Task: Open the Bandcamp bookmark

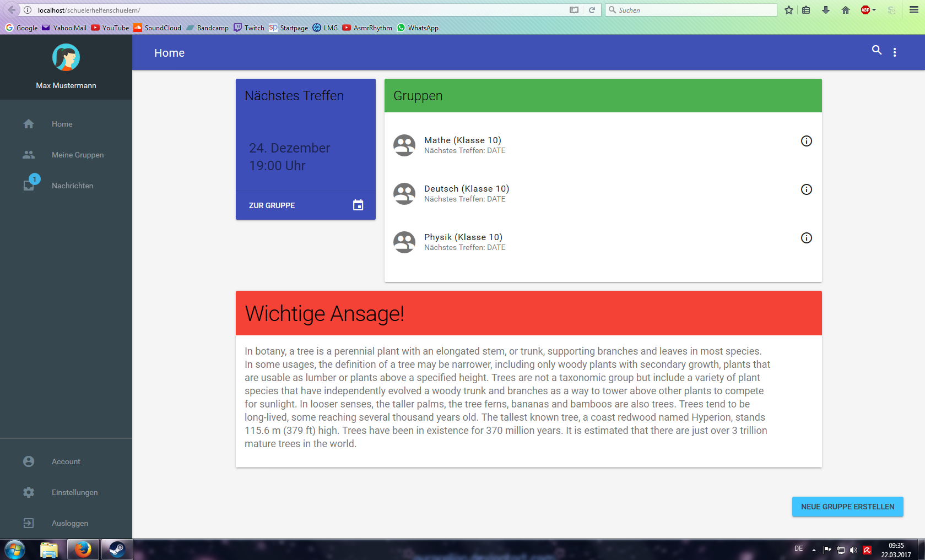Action: [208, 28]
